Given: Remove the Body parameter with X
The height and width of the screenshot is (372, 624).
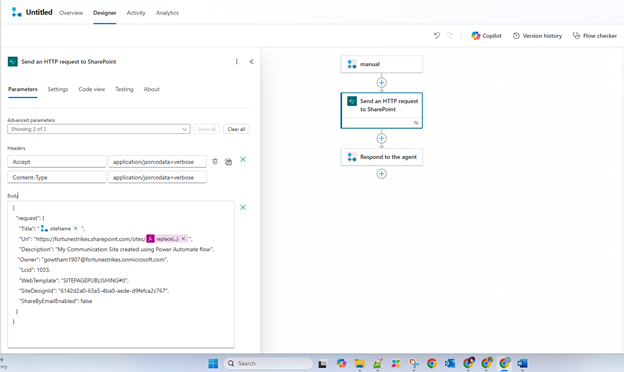Looking at the screenshot, I should 243,207.
